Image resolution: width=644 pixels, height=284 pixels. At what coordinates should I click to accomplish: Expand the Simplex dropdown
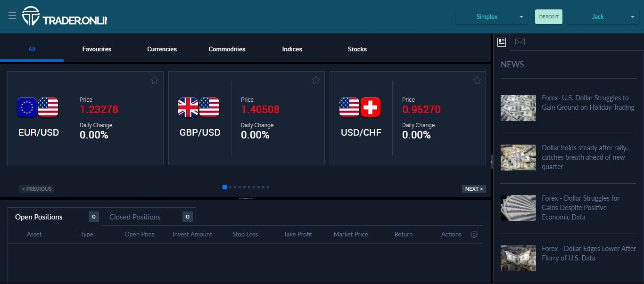492,16
